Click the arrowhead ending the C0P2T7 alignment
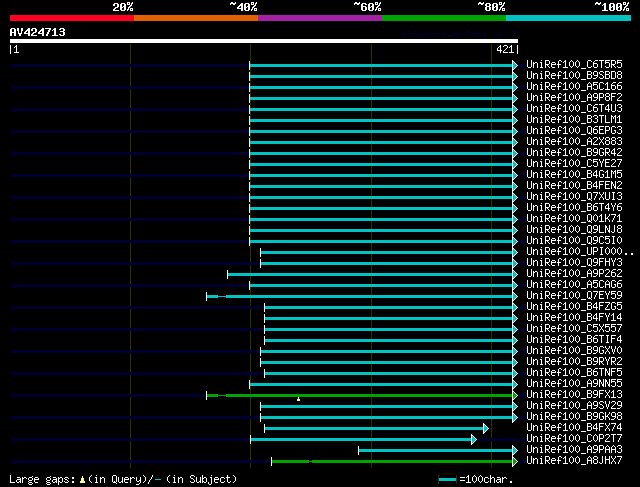The image size is (640, 487). coord(473,439)
